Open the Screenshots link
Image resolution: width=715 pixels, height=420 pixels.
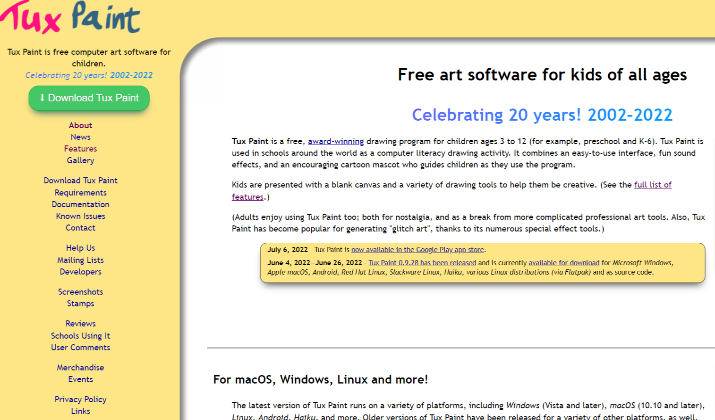click(80, 292)
